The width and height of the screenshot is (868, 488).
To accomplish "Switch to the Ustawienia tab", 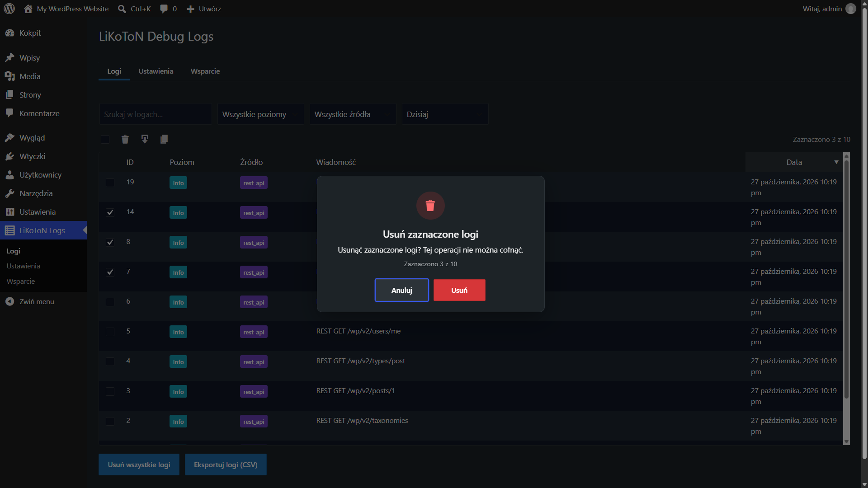I will coord(156,71).
